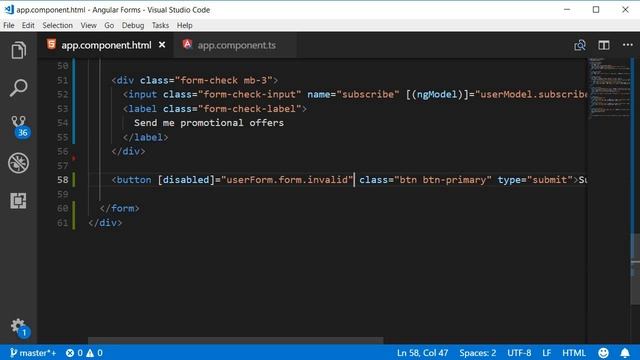The height and width of the screenshot is (360, 640).
Task: Click the "subscribe" name value on line 52
Action: [x=368, y=94]
